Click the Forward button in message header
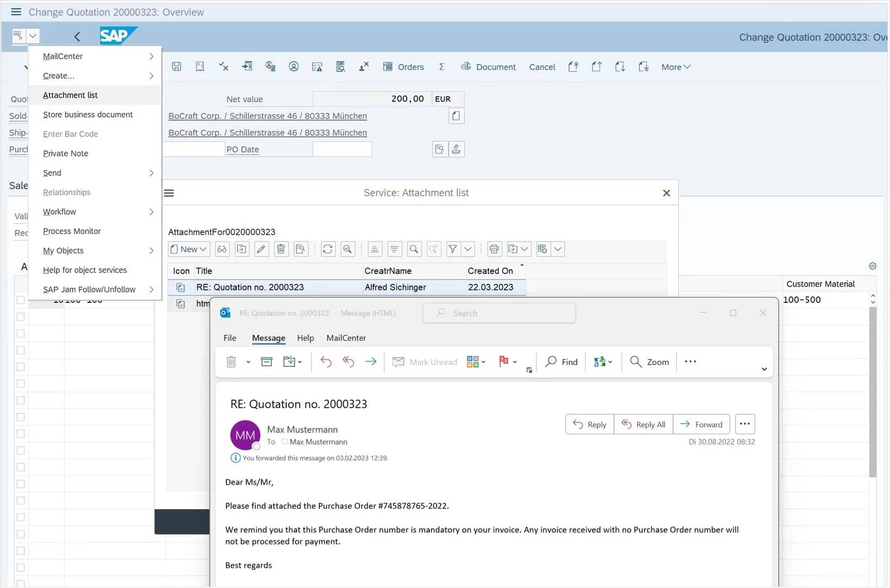 click(701, 425)
